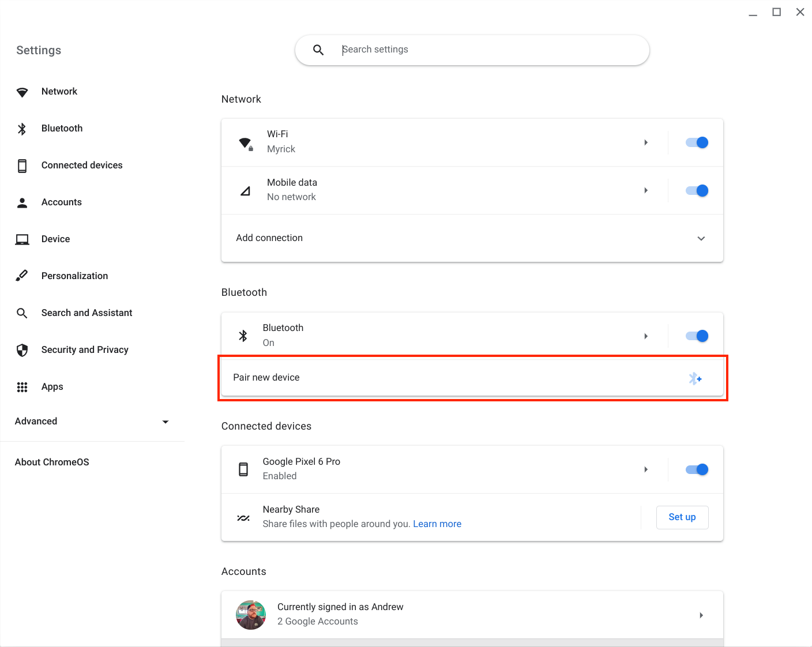Click the Personalization pen icon
Screen dimensions: 812x647
click(x=22, y=276)
